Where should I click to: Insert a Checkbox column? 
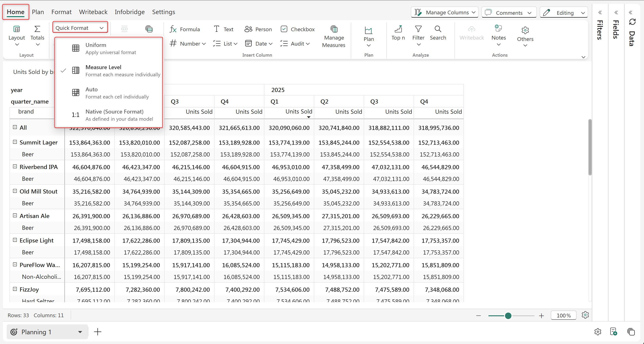297,29
